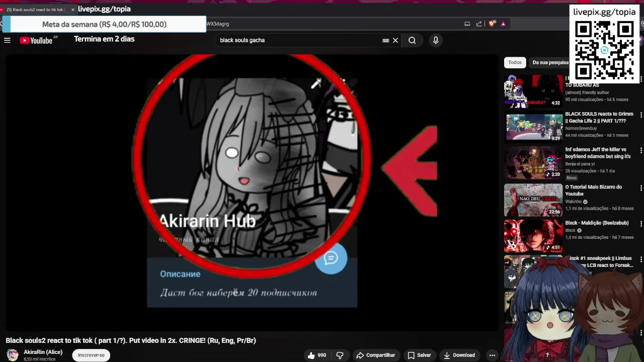
Task: Open options for Blxck - Maldição video
Action: pos(641,224)
